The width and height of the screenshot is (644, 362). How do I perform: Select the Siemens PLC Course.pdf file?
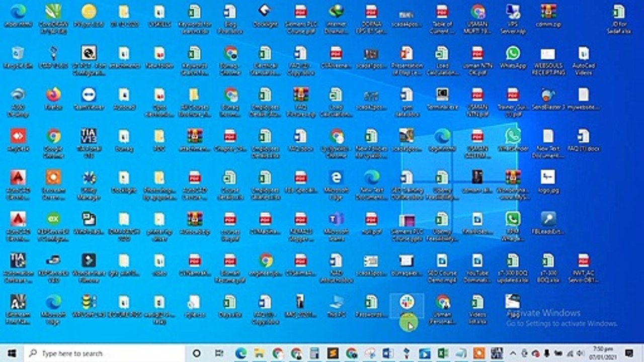coord(300,19)
